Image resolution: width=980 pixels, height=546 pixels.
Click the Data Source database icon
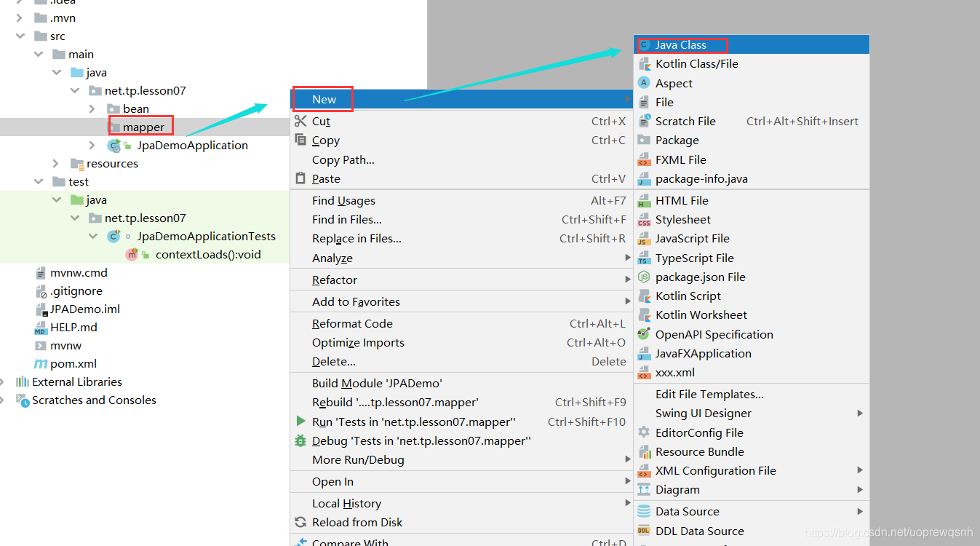644,512
